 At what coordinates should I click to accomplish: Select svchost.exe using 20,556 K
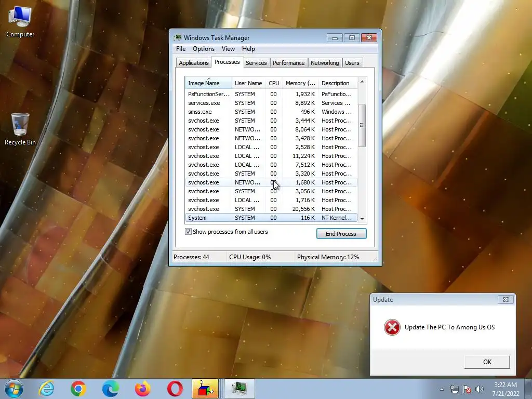click(x=271, y=209)
